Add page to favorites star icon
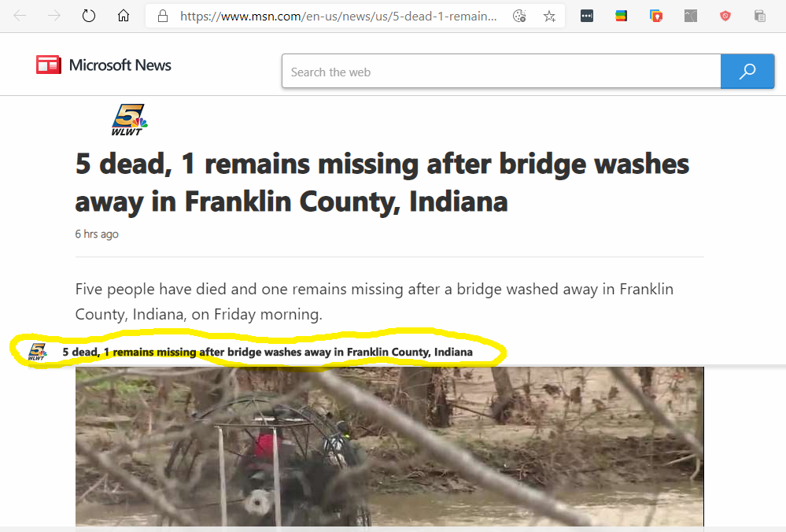Screen dimensions: 786x532 click(x=549, y=17)
